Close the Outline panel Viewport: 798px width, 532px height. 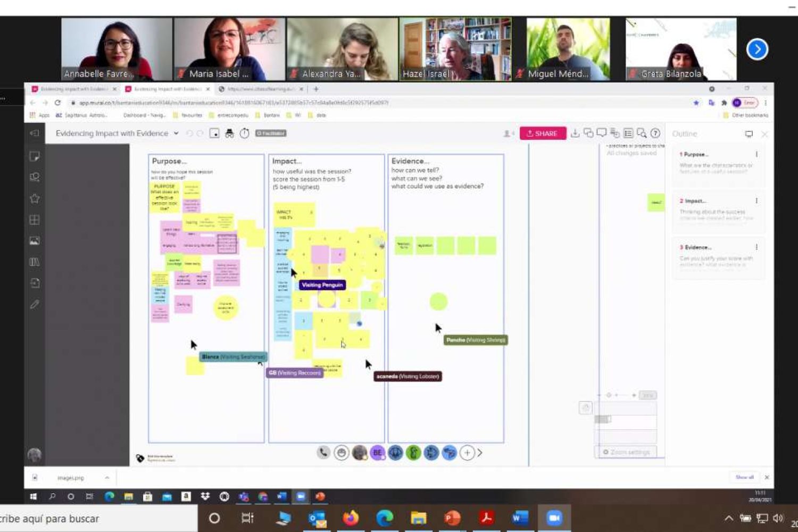[764, 135]
